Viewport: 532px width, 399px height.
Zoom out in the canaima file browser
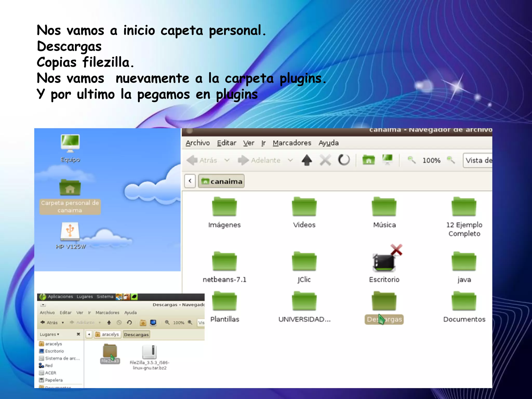point(411,160)
